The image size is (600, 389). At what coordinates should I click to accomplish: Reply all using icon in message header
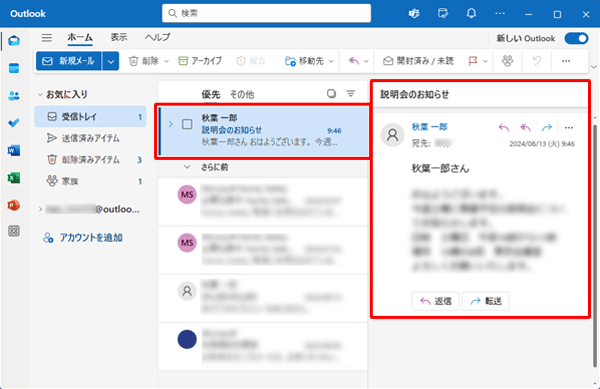tap(525, 128)
